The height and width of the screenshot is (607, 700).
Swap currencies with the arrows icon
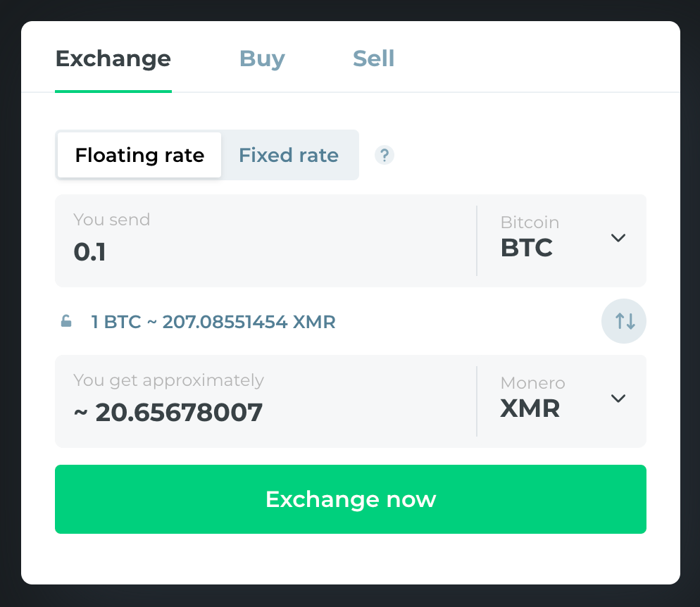pyautogui.click(x=624, y=321)
